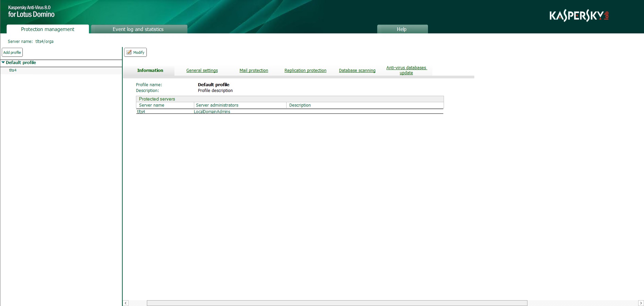Click the horizontal scrollbar thumb
Screen dimensions: 644x306
(x=337, y=303)
